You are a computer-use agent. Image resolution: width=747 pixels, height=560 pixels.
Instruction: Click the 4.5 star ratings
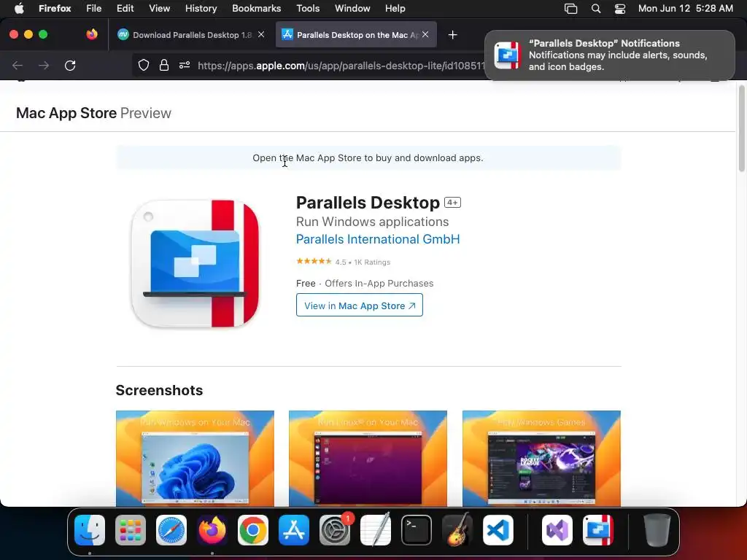[343, 262]
